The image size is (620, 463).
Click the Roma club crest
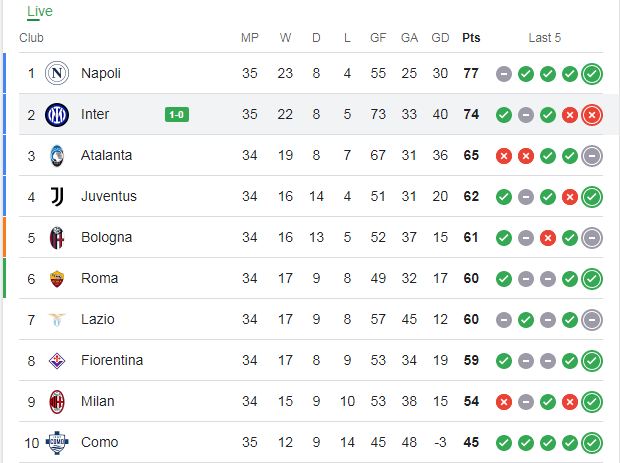pos(57,279)
